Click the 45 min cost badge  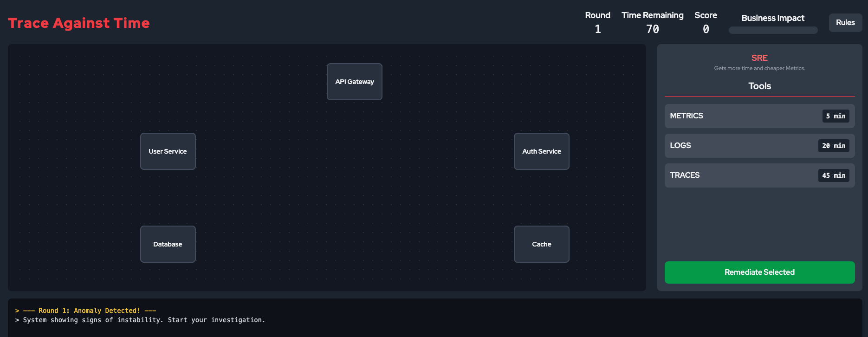click(x=834, y=175)
